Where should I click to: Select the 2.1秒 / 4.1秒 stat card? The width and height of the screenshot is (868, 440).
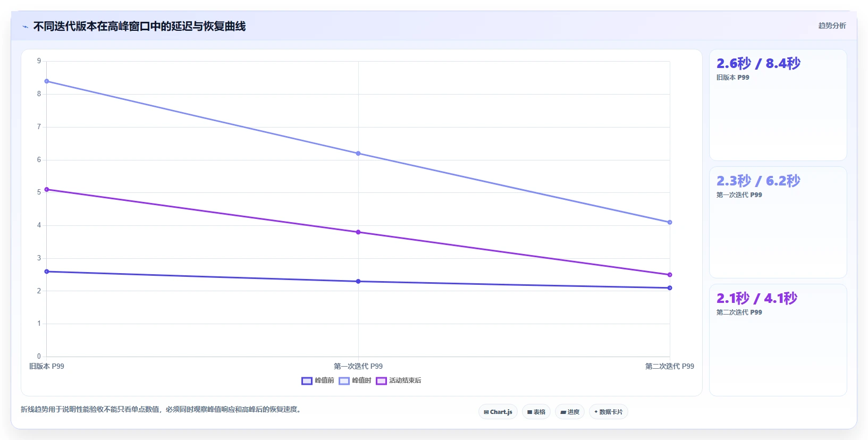tap(778, 340)
